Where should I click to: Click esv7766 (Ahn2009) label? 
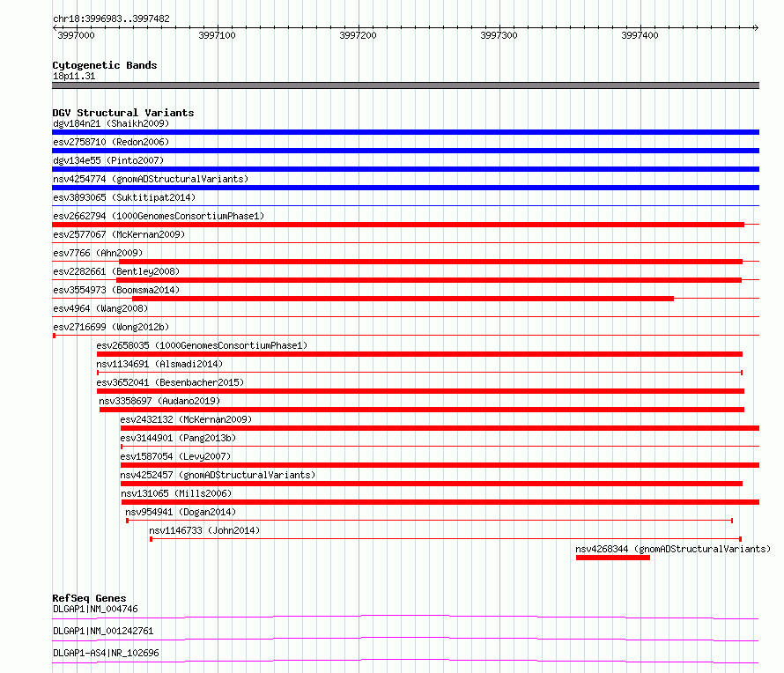pyautogui.click(x=98, y=253)
